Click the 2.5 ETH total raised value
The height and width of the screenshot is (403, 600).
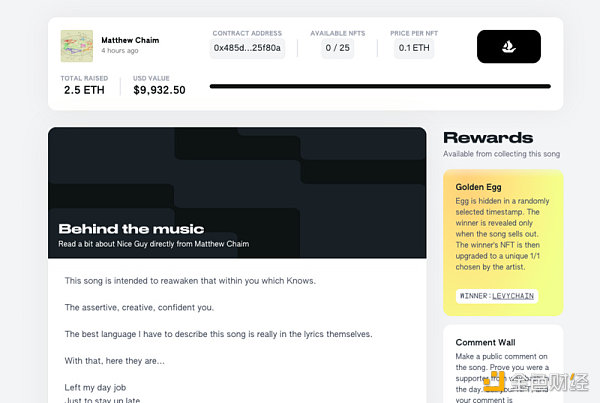tap(84, 90)
